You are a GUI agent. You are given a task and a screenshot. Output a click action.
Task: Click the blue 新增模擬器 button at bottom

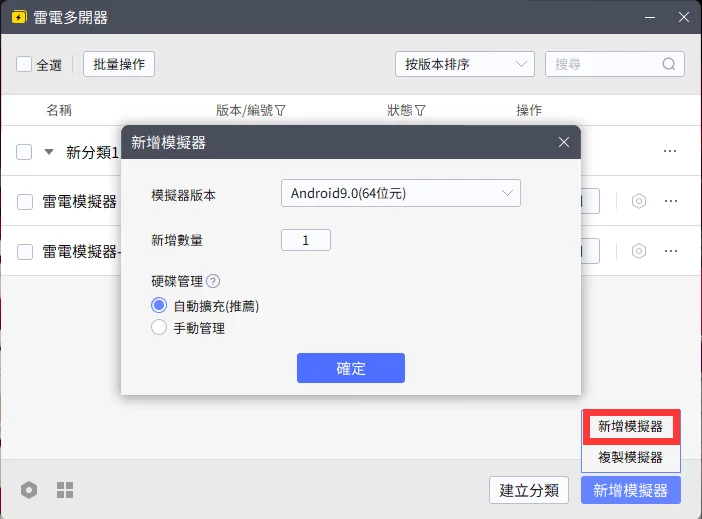pos(631,490)
